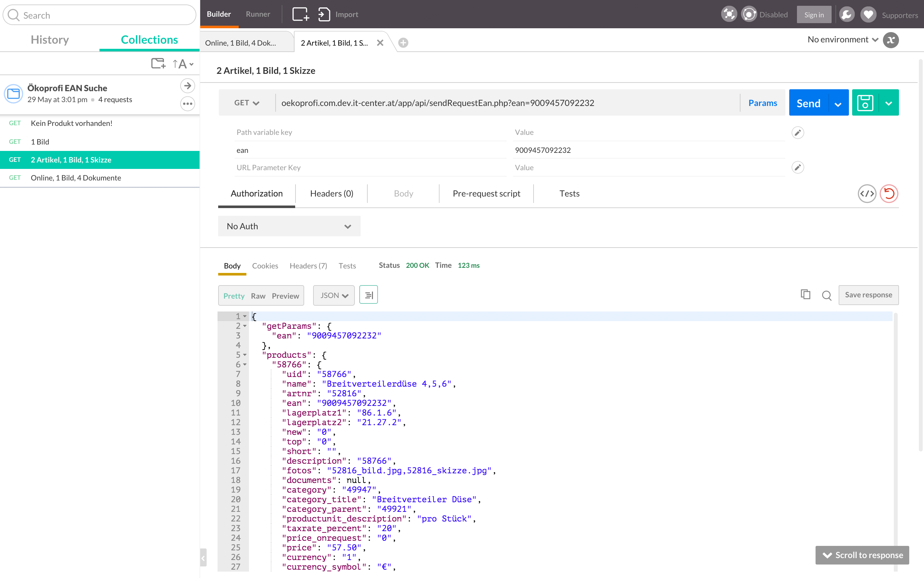This screenshot has width=924, height=578.
Task: Click the Ökopro­fi EAN Suche collection folder icon
Action: tap(14, 94)
